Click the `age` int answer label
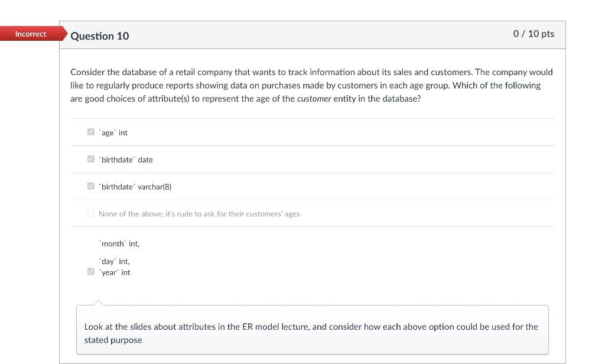 (113, 133)
